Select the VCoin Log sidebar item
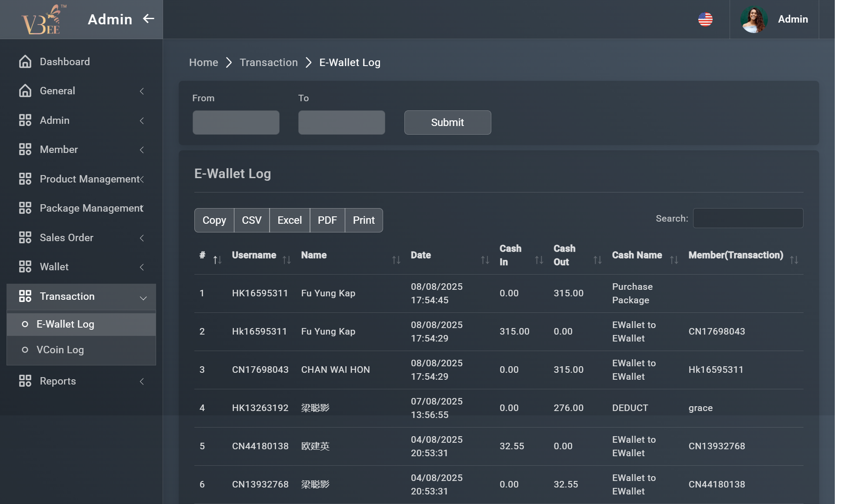 pyautogui.click(x=60, y=350)
